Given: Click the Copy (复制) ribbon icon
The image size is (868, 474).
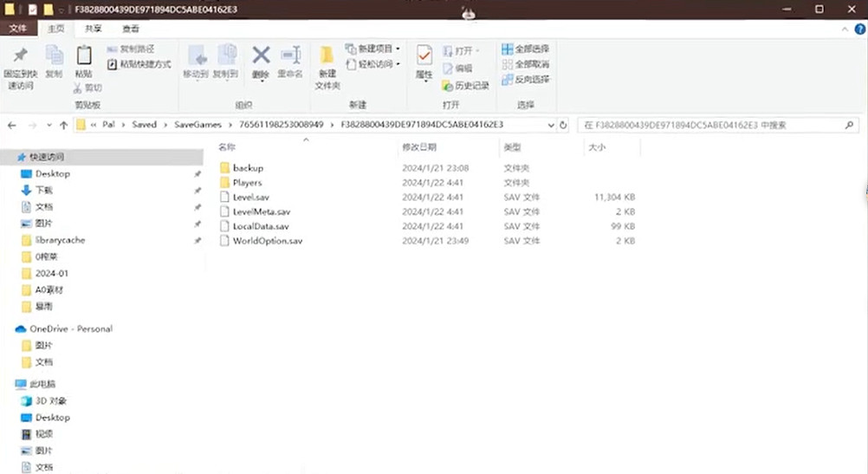Looking at the screenshot, I should [x=54, y=55].
